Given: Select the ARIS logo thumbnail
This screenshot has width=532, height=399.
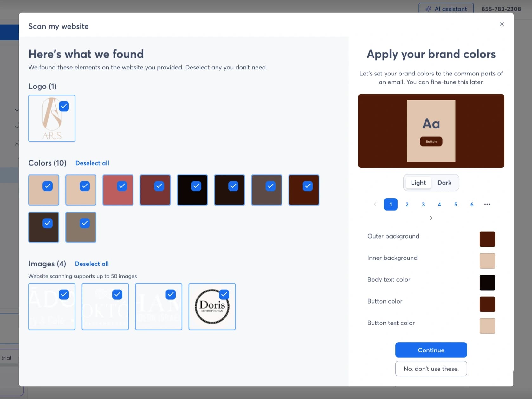Looking at the screenshot, I should [52, 118].
